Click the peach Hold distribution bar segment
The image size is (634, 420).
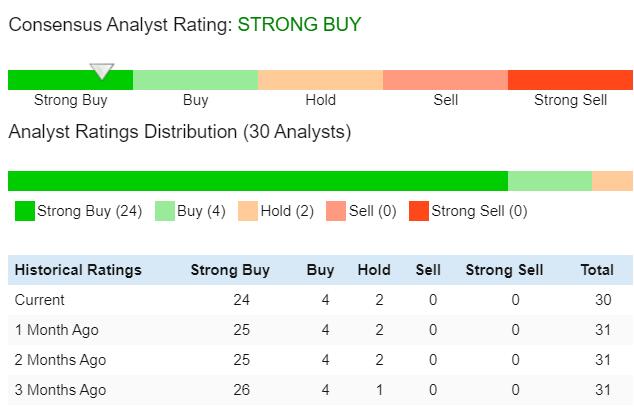click(613, 181)
